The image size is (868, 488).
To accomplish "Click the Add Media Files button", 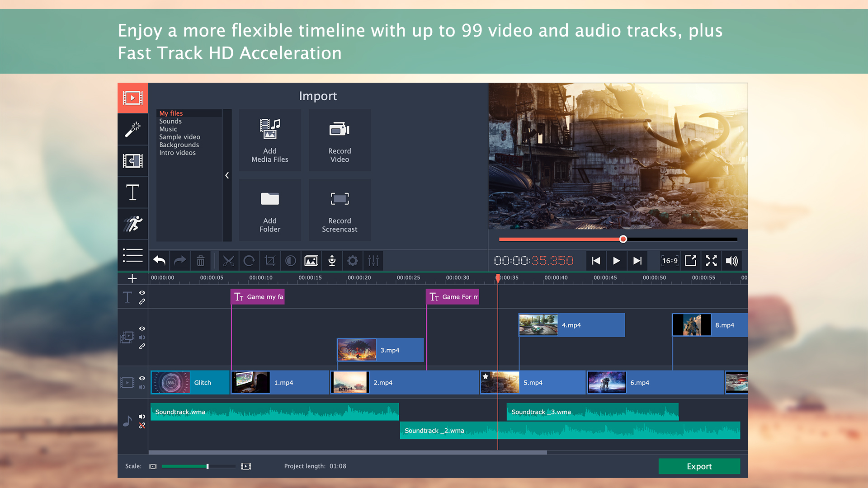I will pyautogui.click(x=269, y=140).
